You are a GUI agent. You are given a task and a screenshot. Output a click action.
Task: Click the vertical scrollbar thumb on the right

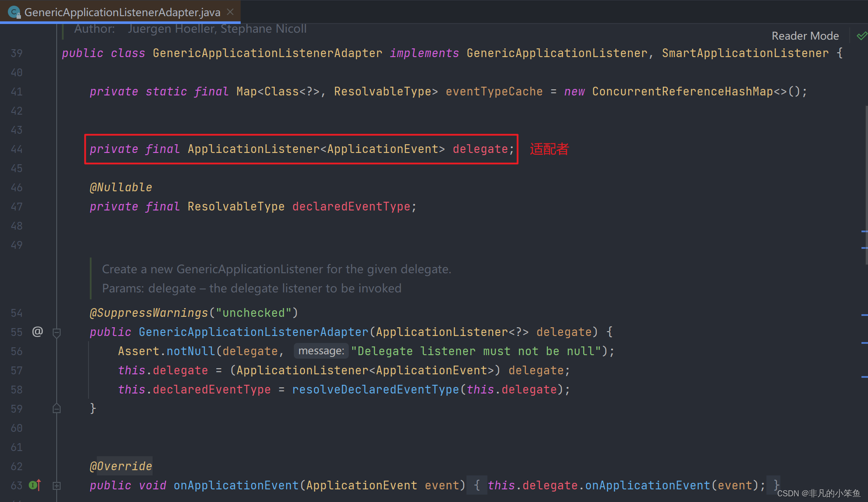(x=866, y=185)
